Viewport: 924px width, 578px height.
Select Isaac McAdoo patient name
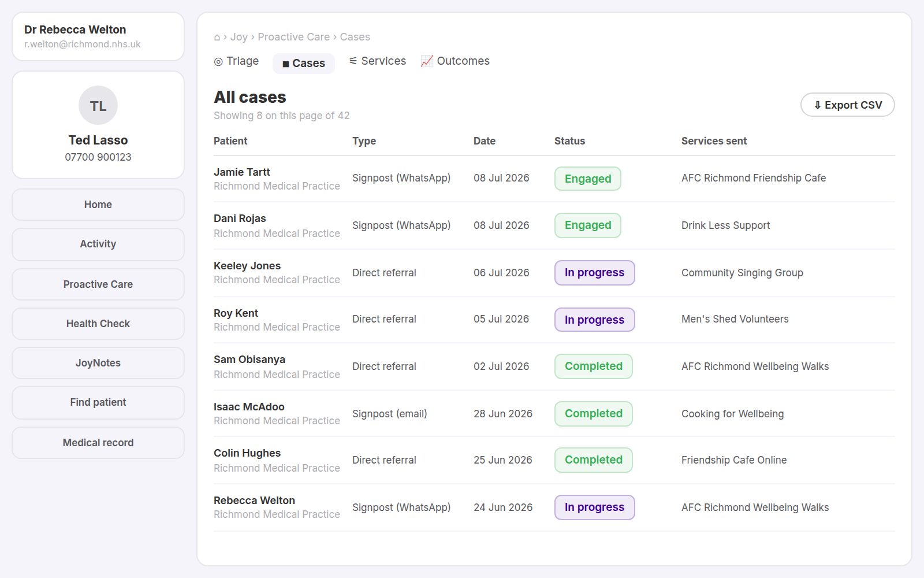(249, 407)
